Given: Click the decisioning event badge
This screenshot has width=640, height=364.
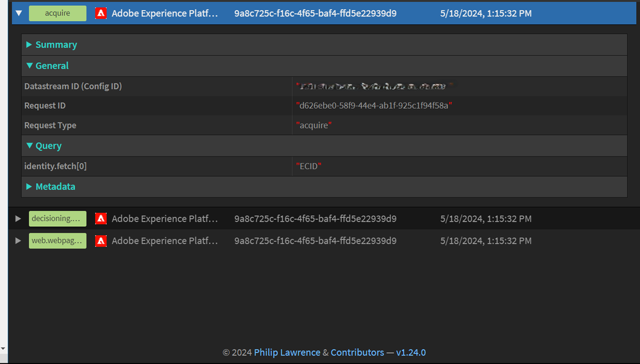Looking at the screenshot, I should tap(58, 219).
